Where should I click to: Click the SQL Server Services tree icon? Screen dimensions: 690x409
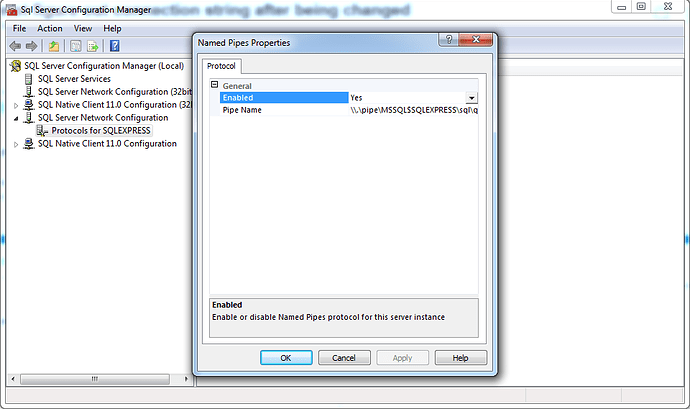pos(29,79)
